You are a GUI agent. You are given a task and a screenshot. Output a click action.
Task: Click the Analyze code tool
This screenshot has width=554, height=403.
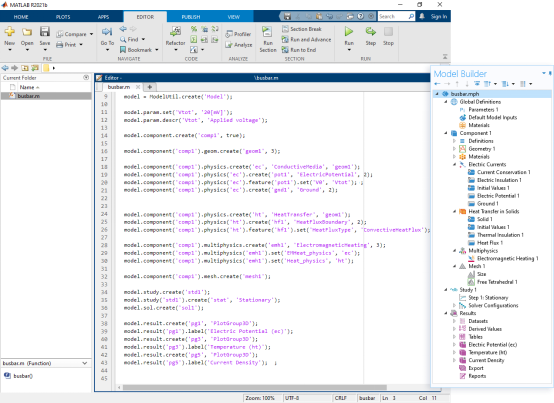click(238, 45)
